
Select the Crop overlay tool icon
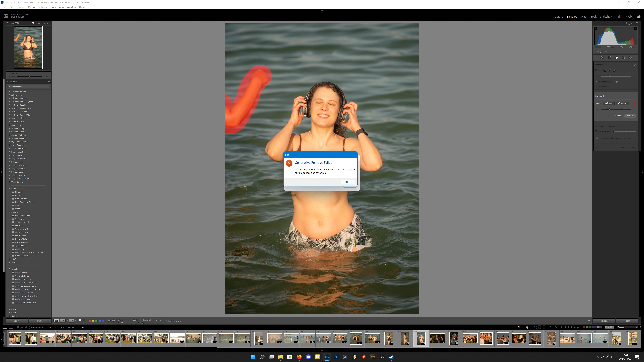(609, 58)
